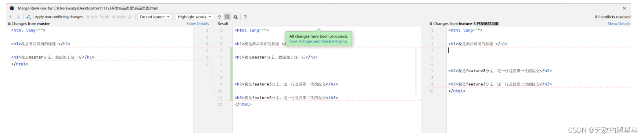The image size is (644, 137).
Task: Click Save changes and finish merging link
Action: (x=318, y=41)
